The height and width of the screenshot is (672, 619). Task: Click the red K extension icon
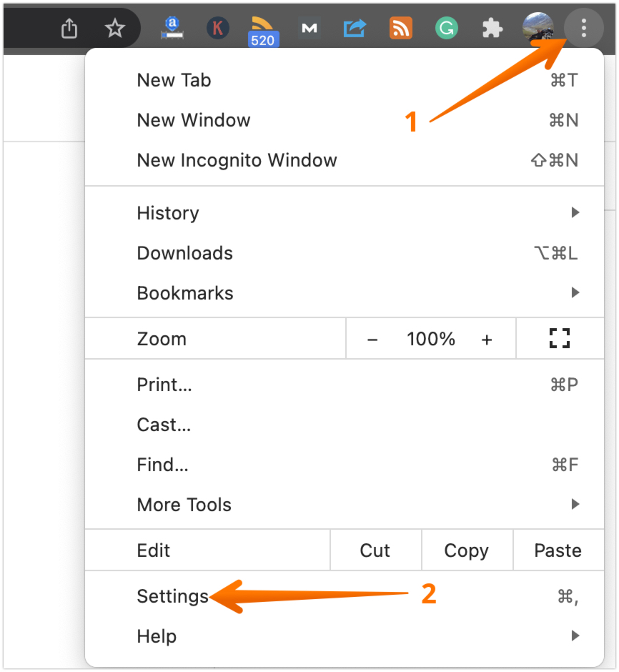pyautogui.click(x=217, y=28)
